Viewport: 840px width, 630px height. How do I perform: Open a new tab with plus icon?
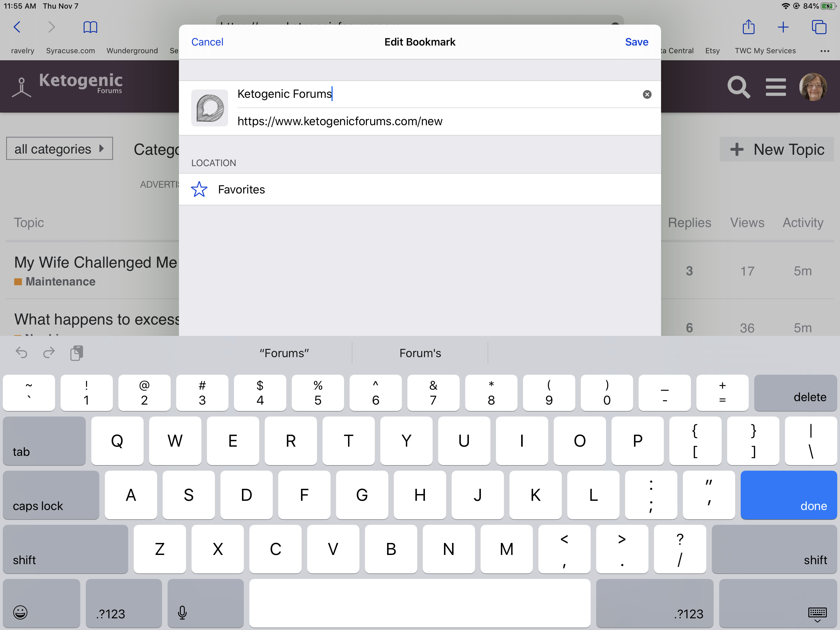click(783, 27)
